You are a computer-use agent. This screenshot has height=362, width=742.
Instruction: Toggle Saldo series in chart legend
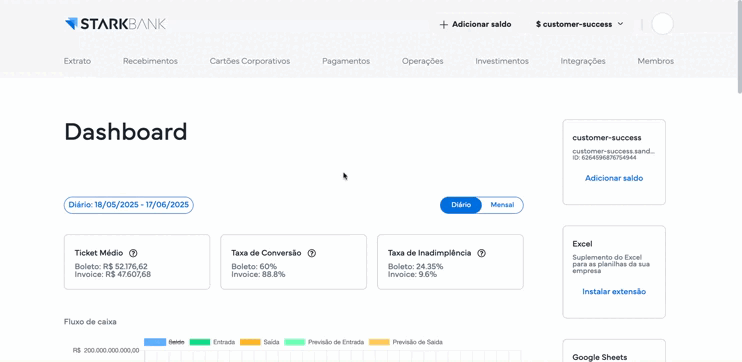point(164,342)
